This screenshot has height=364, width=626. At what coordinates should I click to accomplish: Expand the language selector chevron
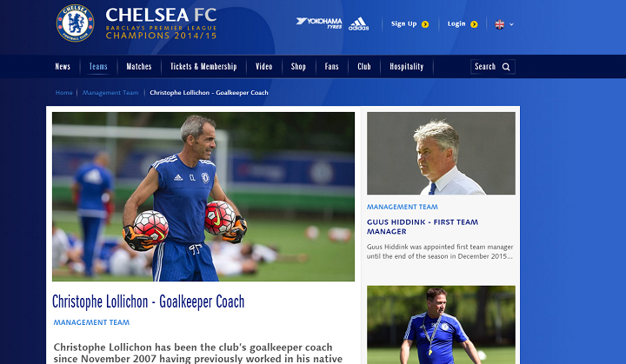click(x=511, y=24)
